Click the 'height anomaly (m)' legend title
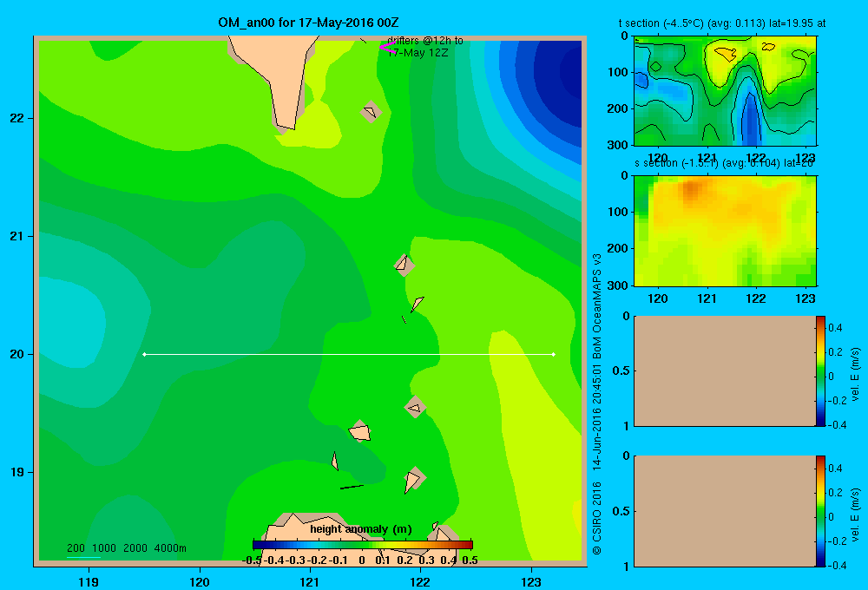The image size is (868, 590). [361, 529]
